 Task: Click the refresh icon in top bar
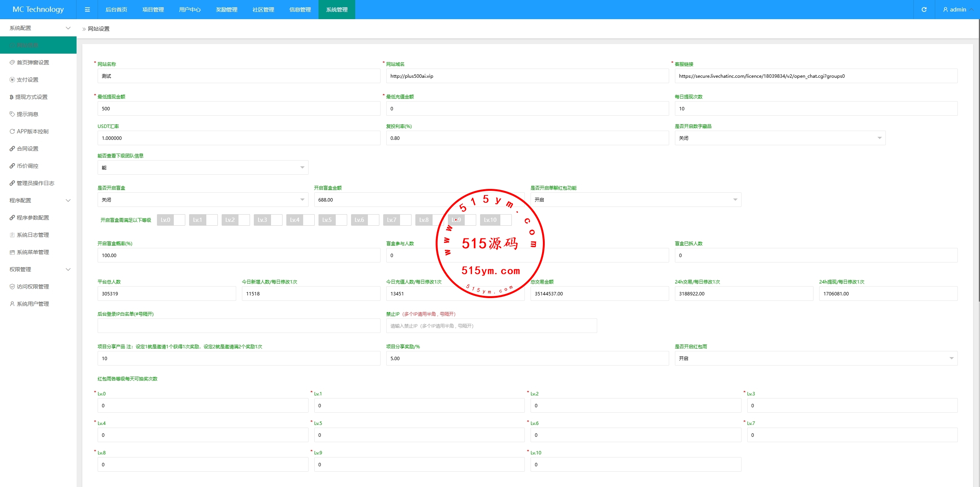924,10
